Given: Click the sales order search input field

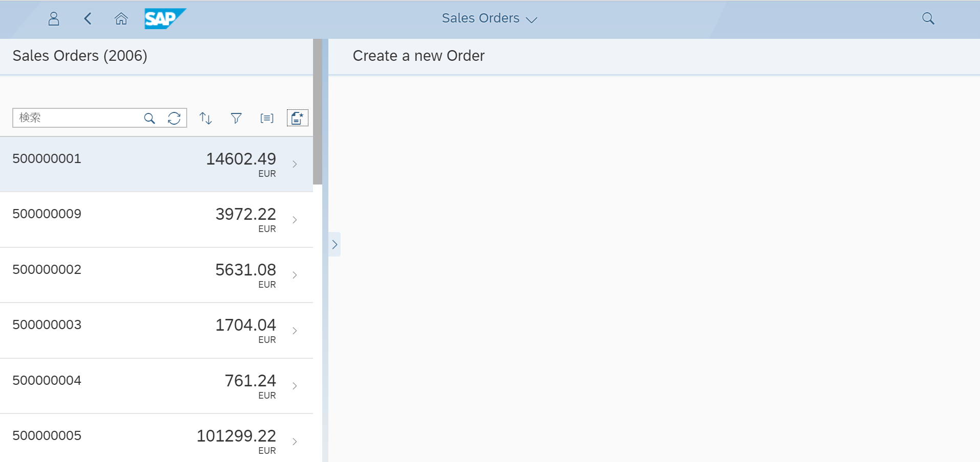Looking at the screenshot, I should tap(77, 118).
